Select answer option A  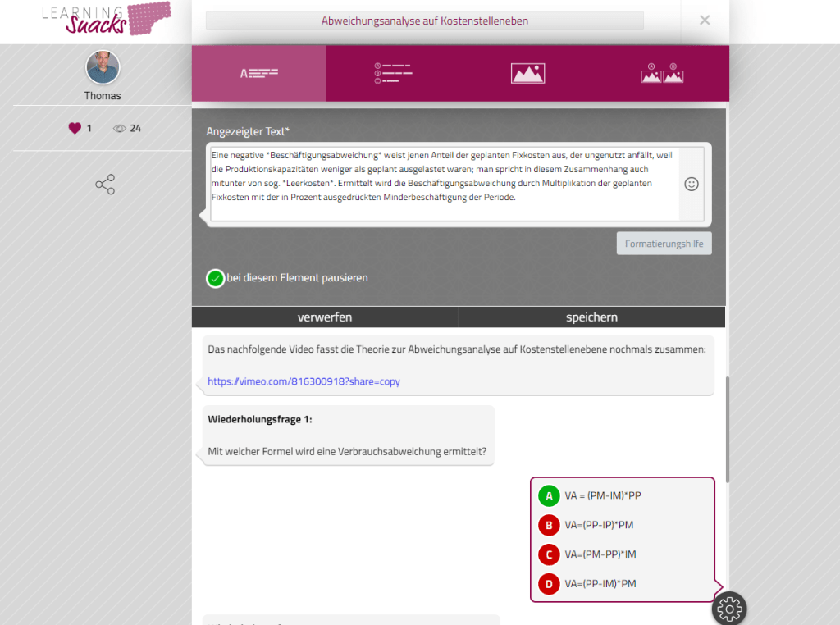tap(549, 495)
